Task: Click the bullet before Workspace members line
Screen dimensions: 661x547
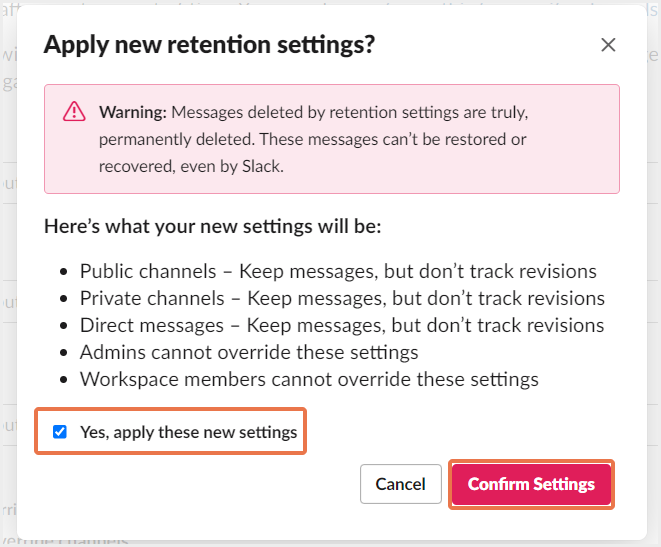Action: coord(65,380)
